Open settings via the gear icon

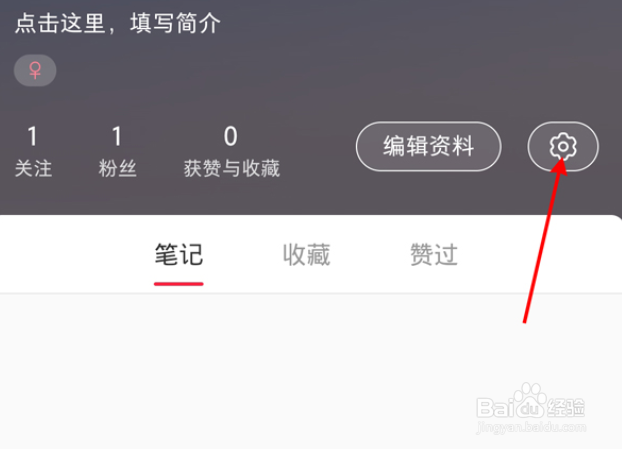coord(562,146)
